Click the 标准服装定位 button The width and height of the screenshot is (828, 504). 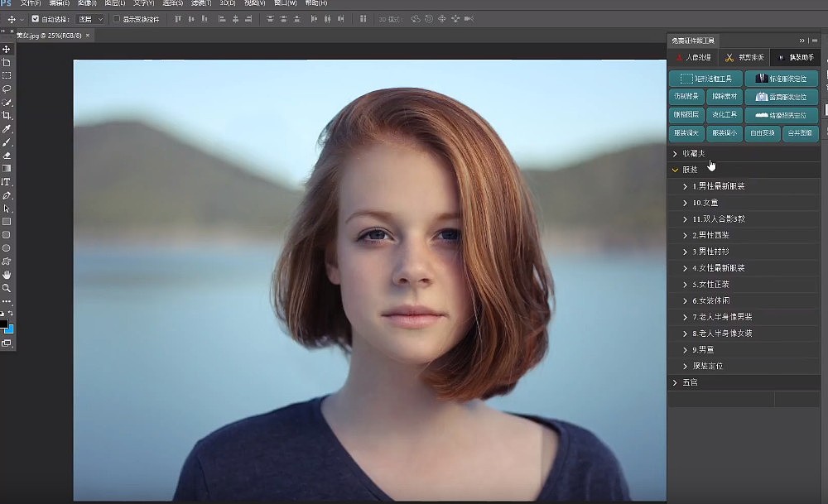click(782, 79)
